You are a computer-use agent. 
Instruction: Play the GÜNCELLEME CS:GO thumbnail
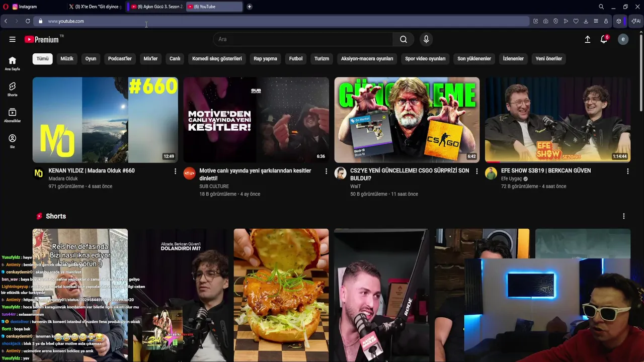pos(407,120)
